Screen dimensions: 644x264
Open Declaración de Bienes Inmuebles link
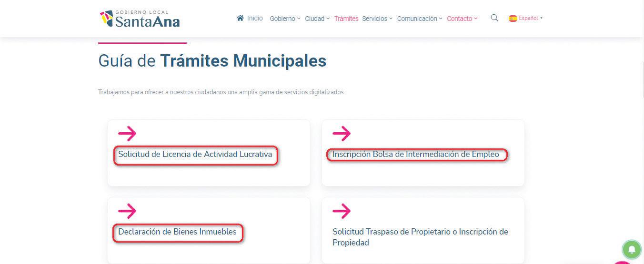(177, 232)
